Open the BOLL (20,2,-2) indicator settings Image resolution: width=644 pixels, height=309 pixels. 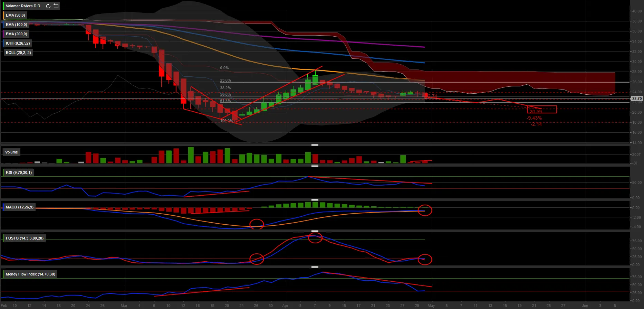(x=18, y=53)
